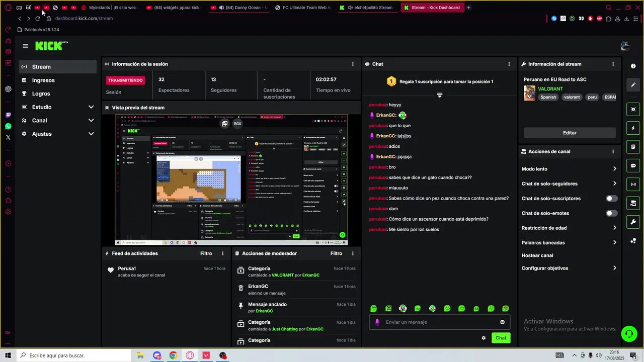
Task: Toggle Chat de solo-suscriptores switch
Action: 611,199
